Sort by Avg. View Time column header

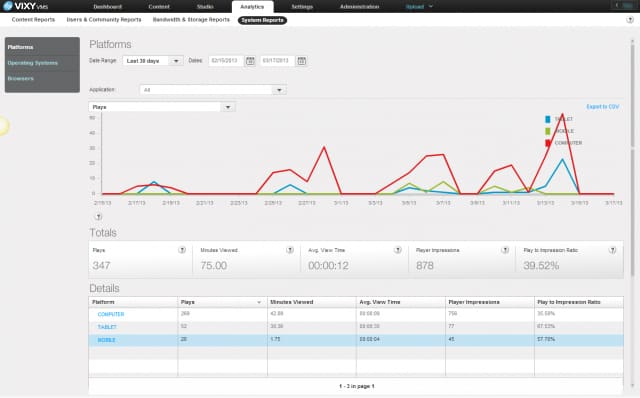pyautogui.click(x=401, y=302)
